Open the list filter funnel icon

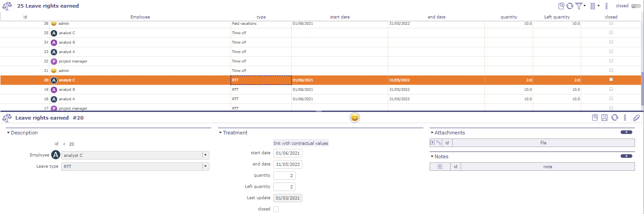(578, 6)
